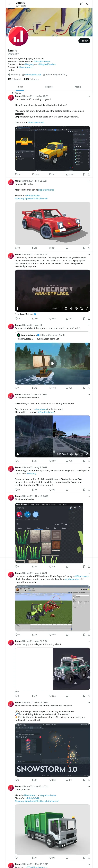
Task: Open search with the magnifier icon
Action: 87,4
